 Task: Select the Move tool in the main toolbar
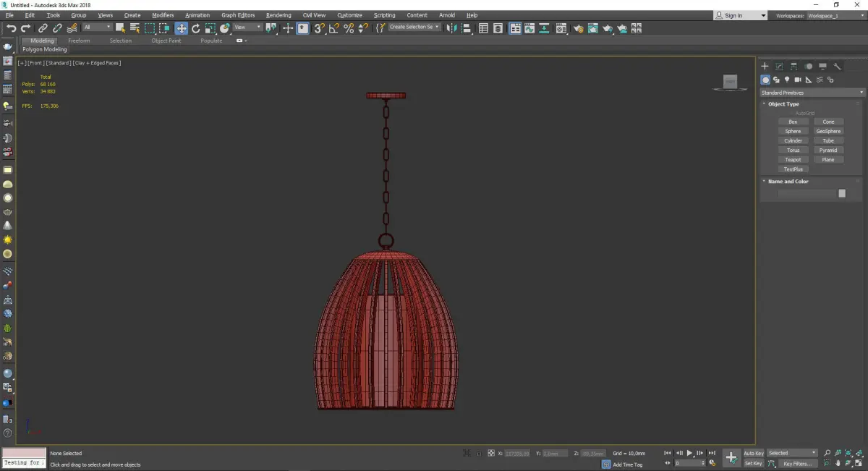pos(181,28)
